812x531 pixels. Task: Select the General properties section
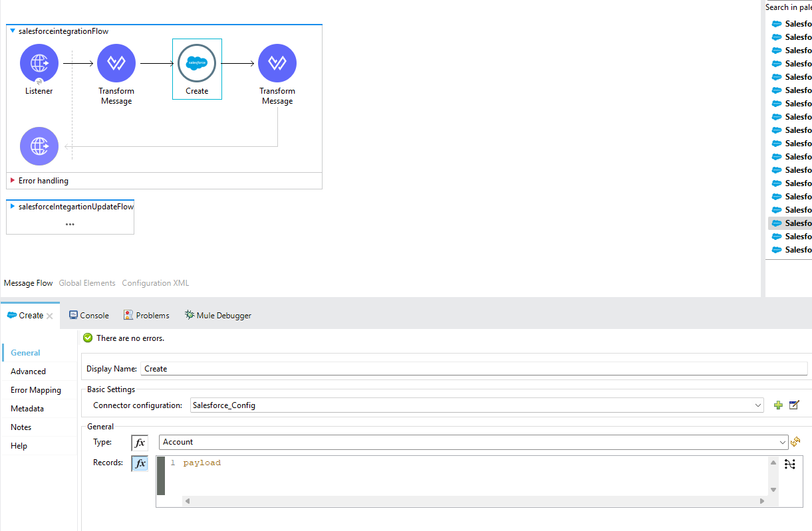pyautogui.click(x=25, y=353)
